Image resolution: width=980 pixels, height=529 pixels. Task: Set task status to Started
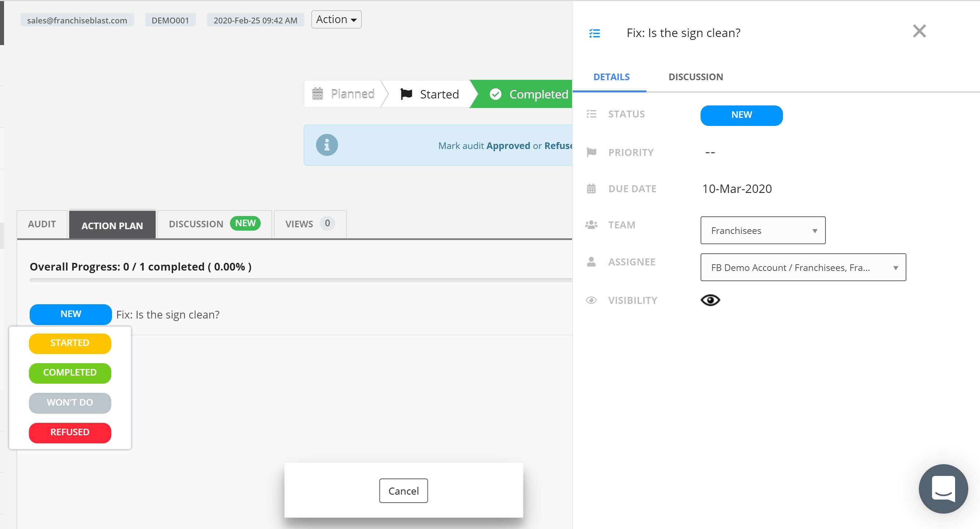tap(70, 343)
